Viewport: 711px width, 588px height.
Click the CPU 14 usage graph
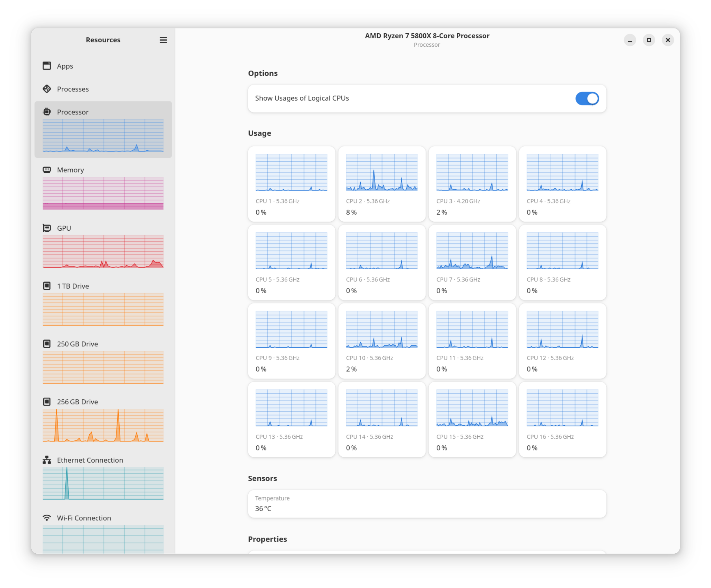coord(382,408)
